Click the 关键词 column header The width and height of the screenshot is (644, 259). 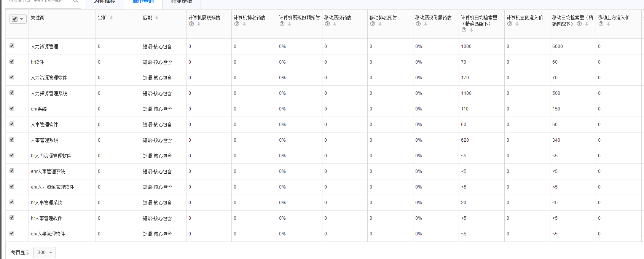point(38,18)
